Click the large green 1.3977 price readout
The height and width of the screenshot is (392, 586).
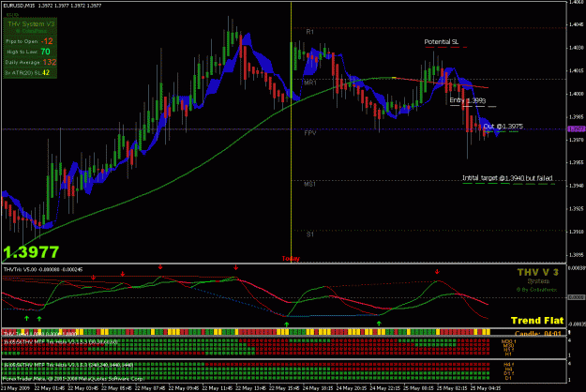point(31,252)
